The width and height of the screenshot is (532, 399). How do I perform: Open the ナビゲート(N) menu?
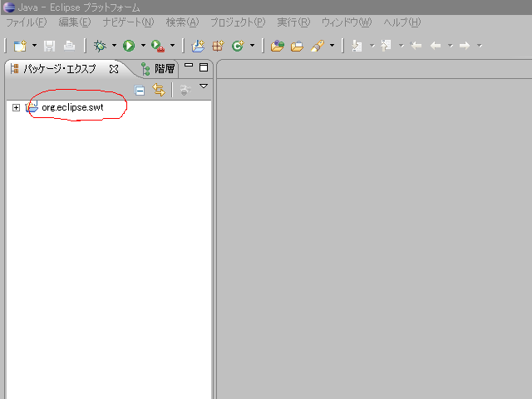pos(128,22)
